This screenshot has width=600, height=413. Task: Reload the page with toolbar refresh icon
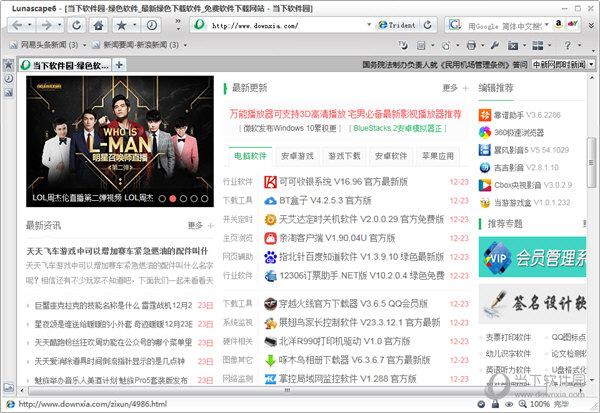(x=77, y=25)
